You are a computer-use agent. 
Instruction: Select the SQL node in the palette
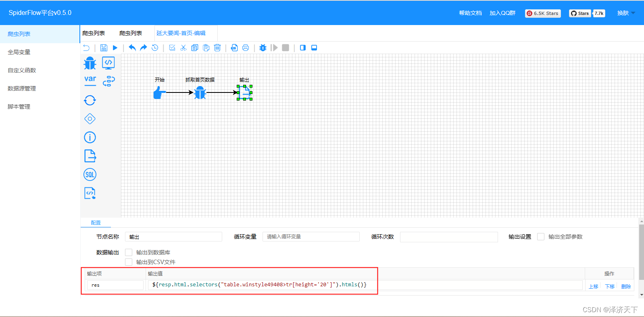90,174
